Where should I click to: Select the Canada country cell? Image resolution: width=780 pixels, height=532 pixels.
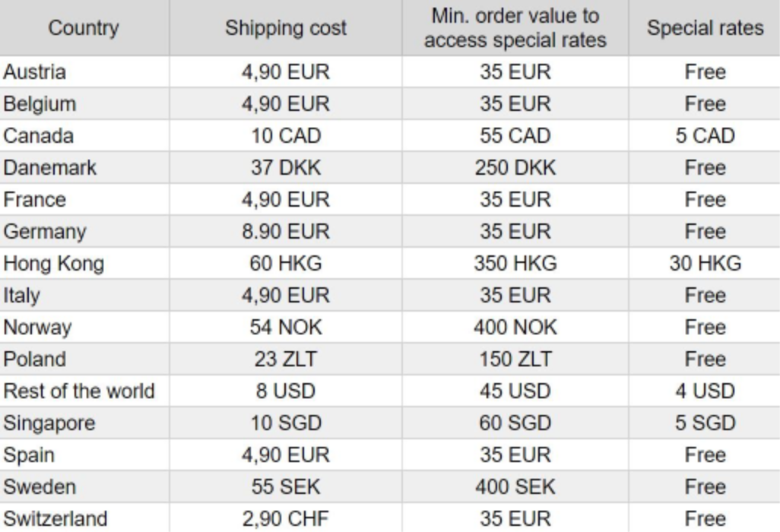(39, 136)
